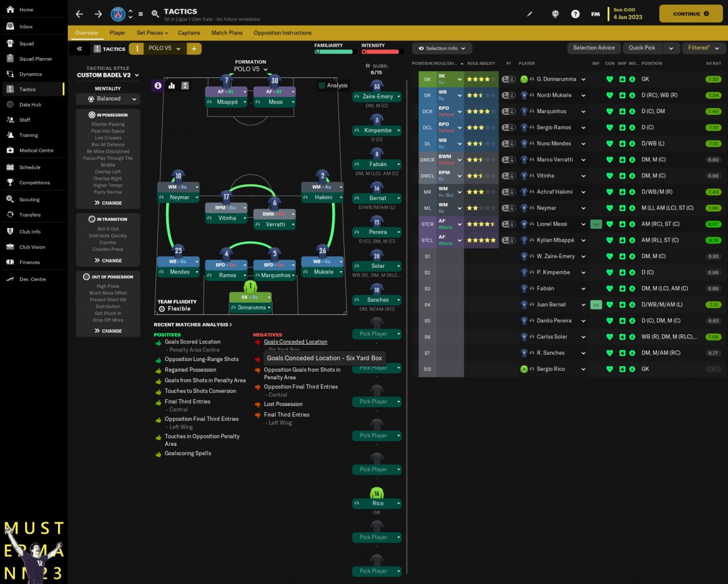Click Change under In Transition
The image size is (728, 584).
point(108,260)
